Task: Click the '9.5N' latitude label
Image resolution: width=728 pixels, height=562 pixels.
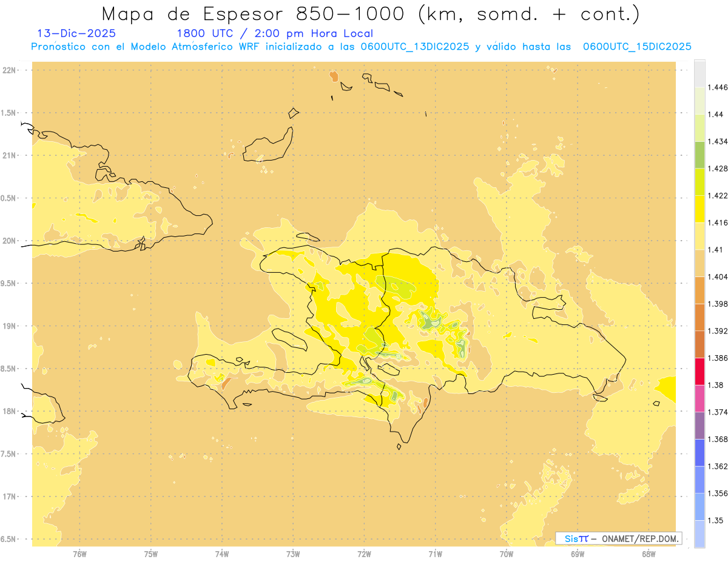Action: (x=9, y=283)
